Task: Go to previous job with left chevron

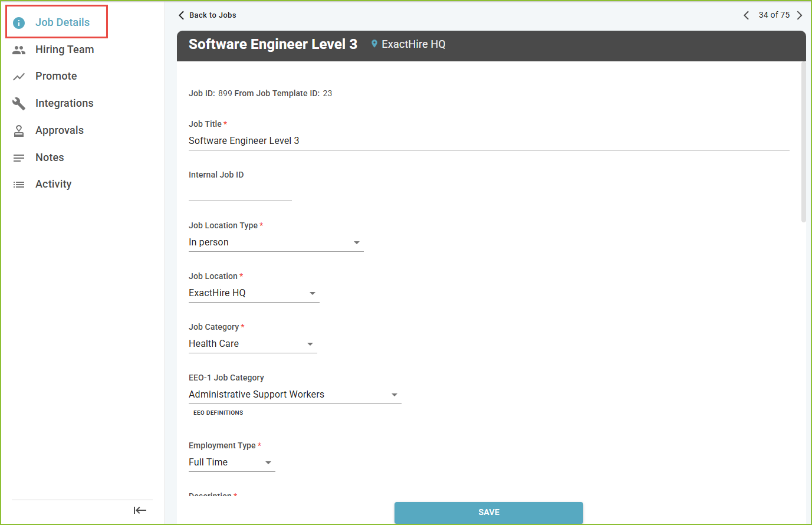Action: coord(747,15)
